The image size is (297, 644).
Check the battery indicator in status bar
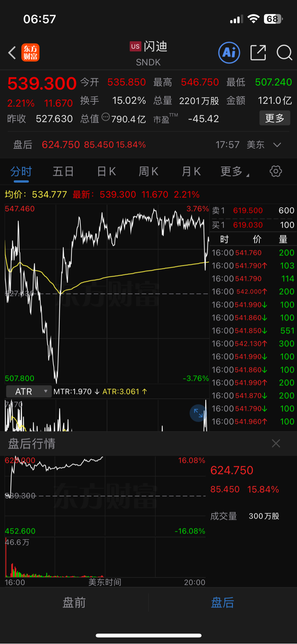[x=273, y=19]
